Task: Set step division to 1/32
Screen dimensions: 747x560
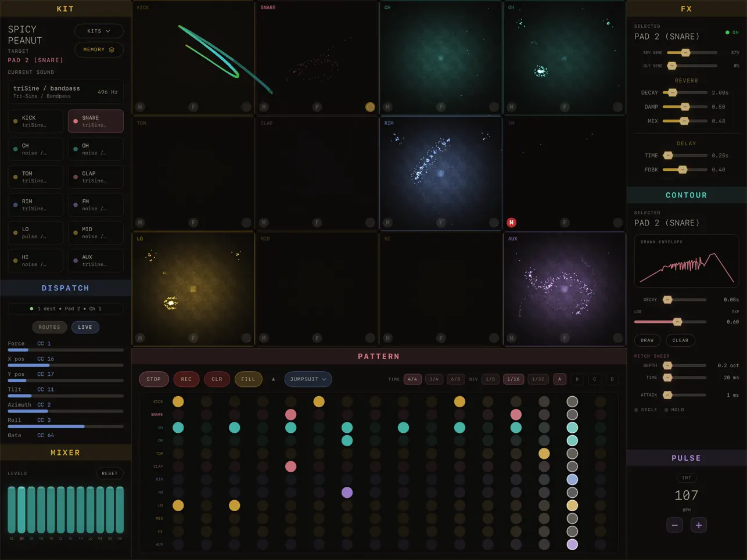Action: click(x=538, y=379)
